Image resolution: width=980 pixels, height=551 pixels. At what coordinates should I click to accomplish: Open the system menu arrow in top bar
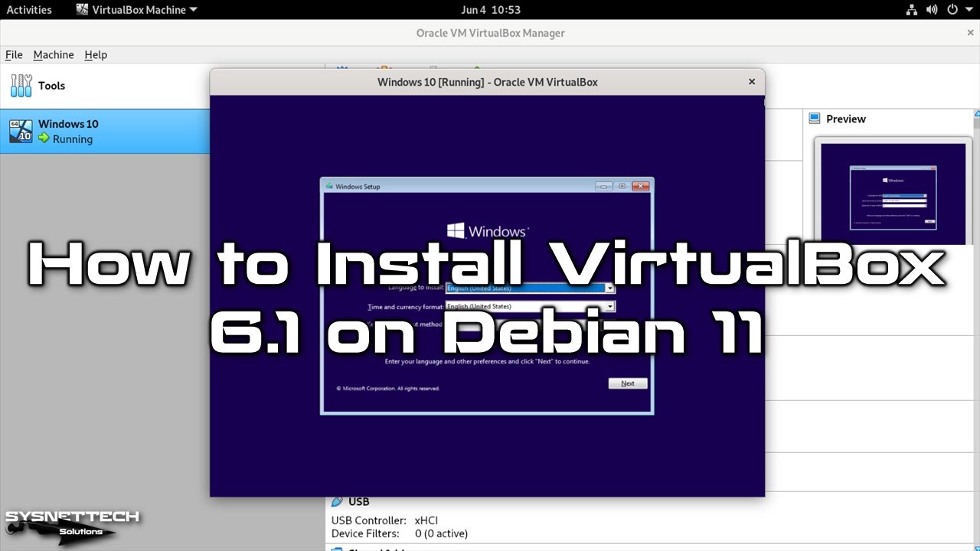969,10
